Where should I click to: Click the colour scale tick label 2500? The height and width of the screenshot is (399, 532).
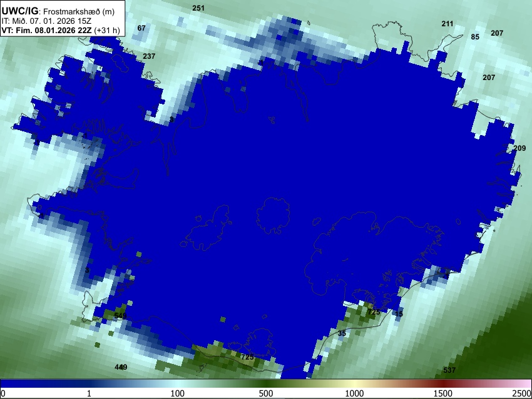click(522, 393)
